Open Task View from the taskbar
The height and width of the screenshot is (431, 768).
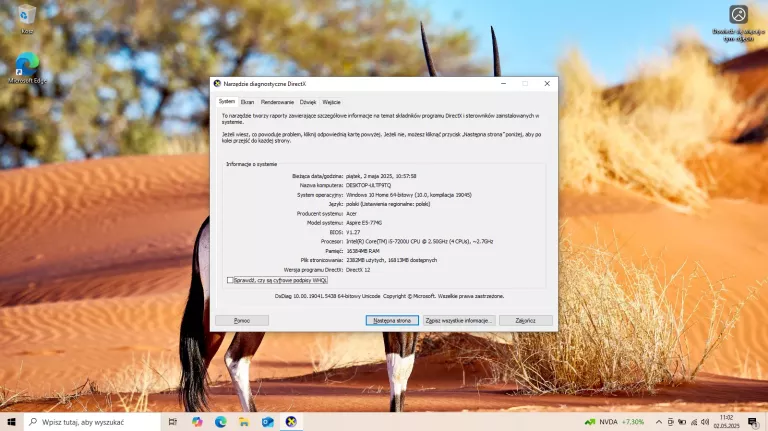(172, 422)
